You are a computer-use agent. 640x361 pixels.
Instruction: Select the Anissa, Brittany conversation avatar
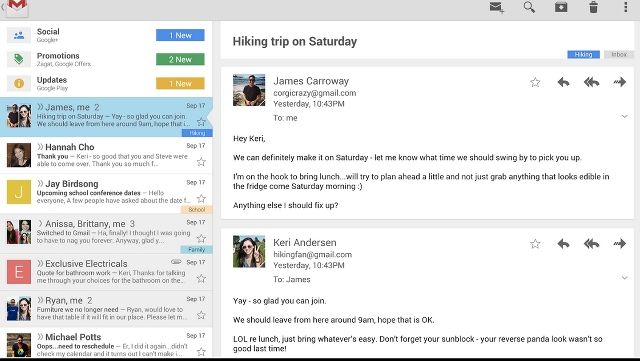pyautogui.click(x=19, y=232)
